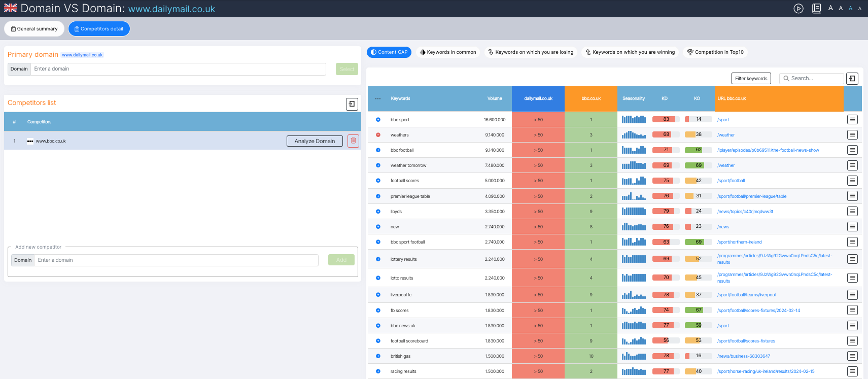Open the www.dailymail.co.uk header link
The height and width of the screenshot is (379, 868).
pos(171,9)
